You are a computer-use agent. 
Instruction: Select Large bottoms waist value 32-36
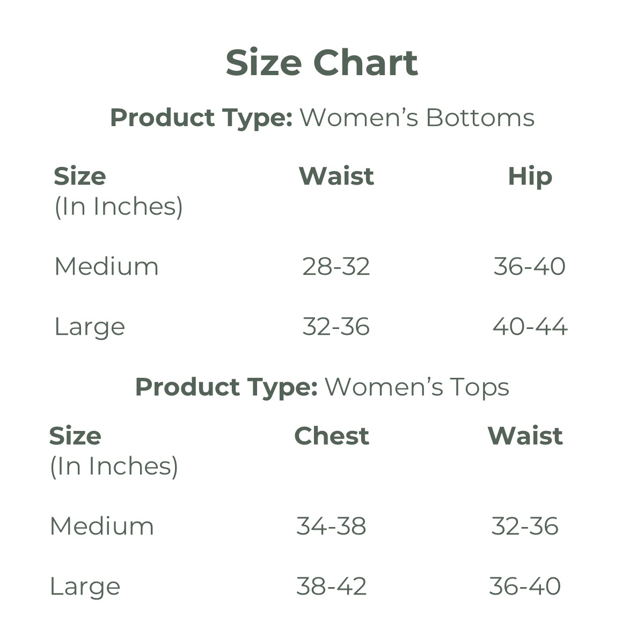click(336, 326)
